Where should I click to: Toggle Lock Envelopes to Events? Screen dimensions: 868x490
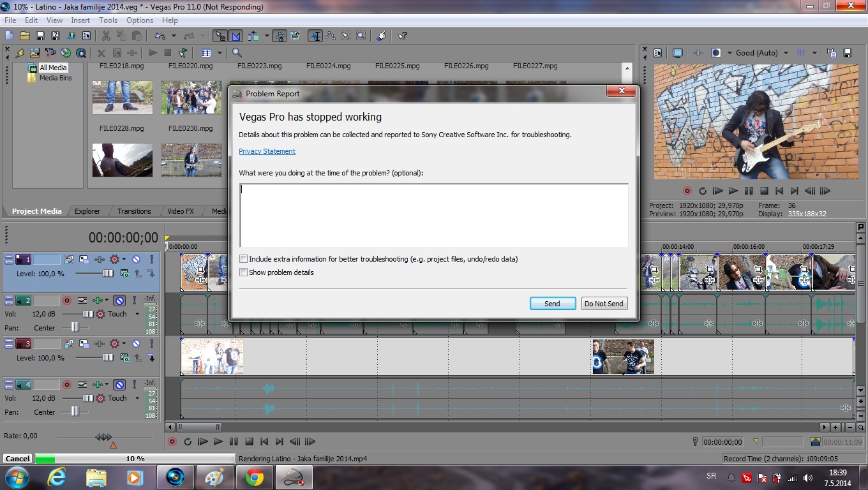coord(280,36)
